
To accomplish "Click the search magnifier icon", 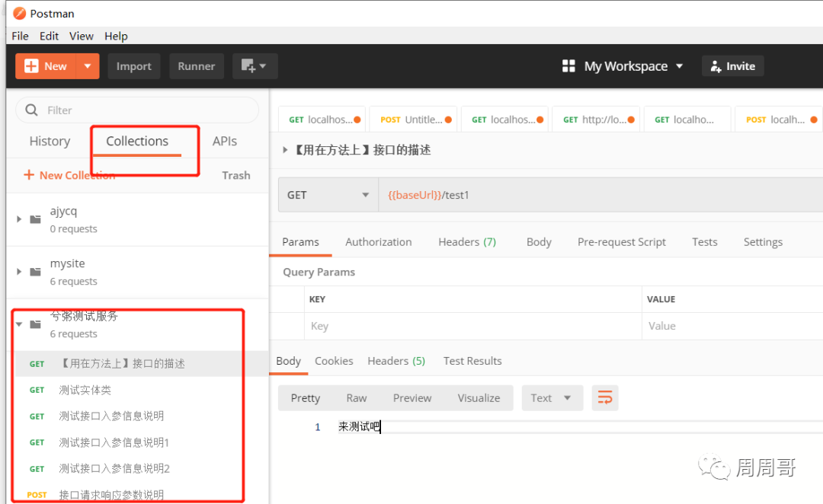I will [31, 110].
